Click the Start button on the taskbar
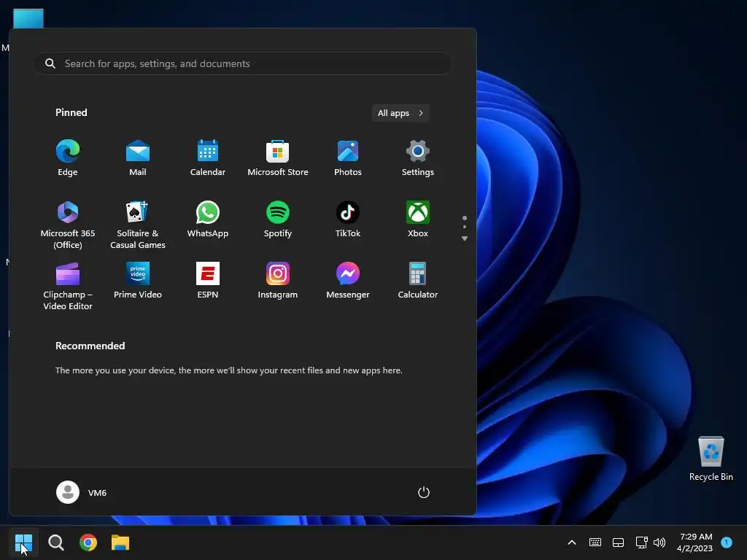 [x=23, y=542]
